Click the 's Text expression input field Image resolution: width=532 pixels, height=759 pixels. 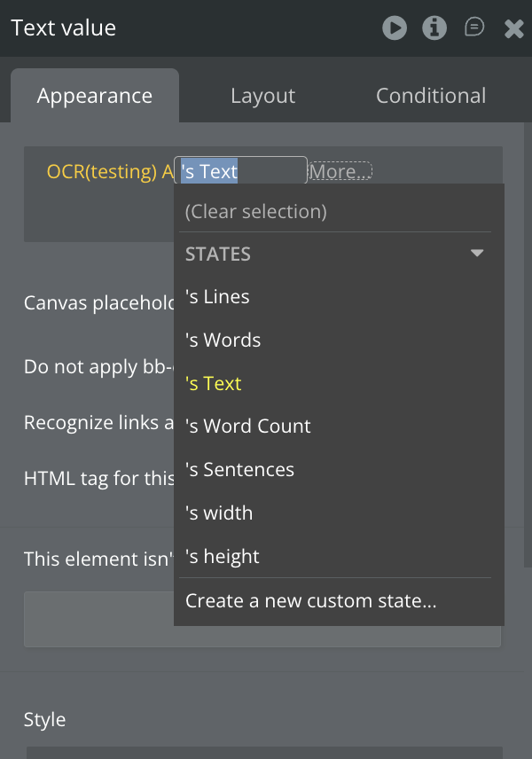pyautogui.click(x=242, y=171)
